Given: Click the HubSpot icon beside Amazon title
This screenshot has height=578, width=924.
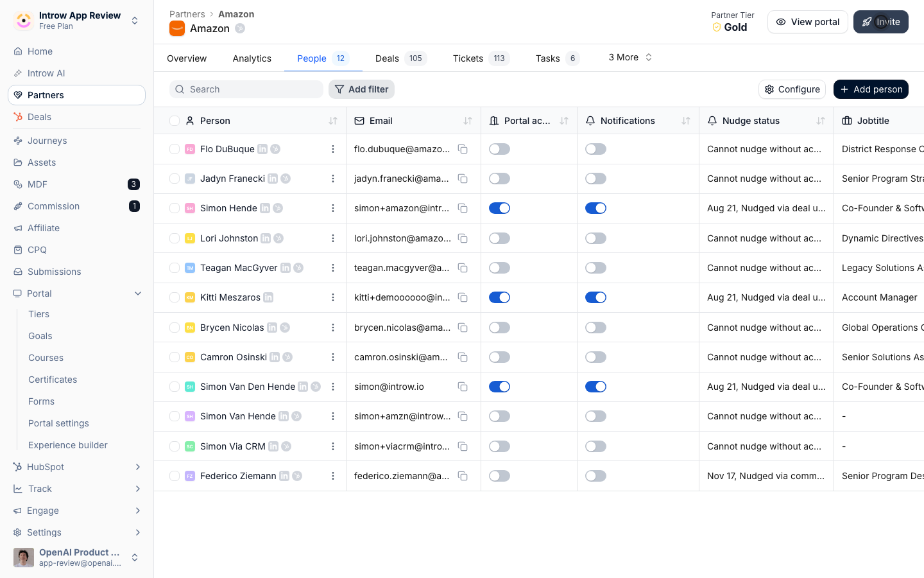Looking at the screenshot, I should (240, 28).
